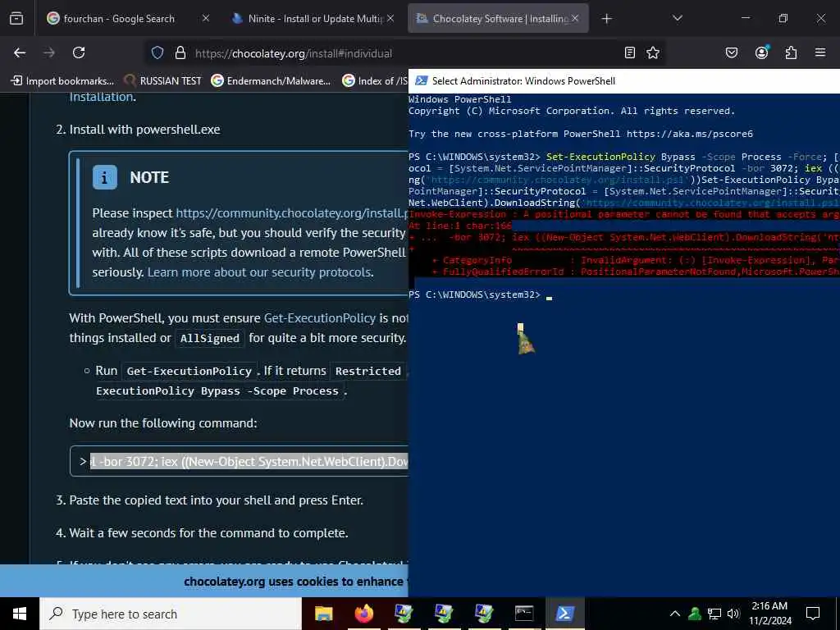
Task: Reload the Chocolatey page
Action: (x=79, y=52)
